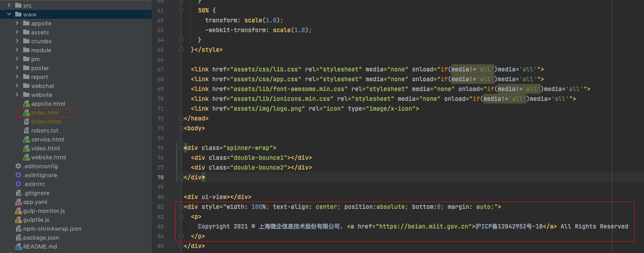
Task: Click the webchat folder icon
Action: pyautogui.click(x=26, y=86)
